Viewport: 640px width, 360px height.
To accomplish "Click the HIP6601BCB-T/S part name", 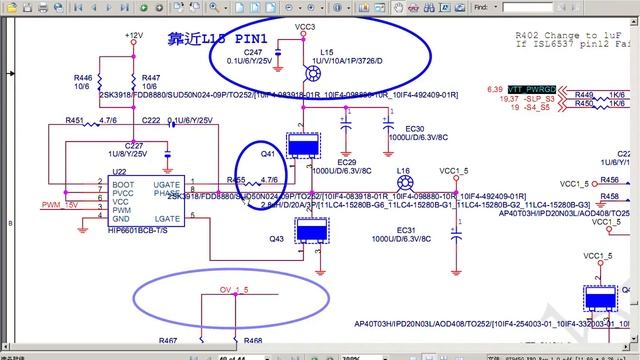I will click(138, 231).
